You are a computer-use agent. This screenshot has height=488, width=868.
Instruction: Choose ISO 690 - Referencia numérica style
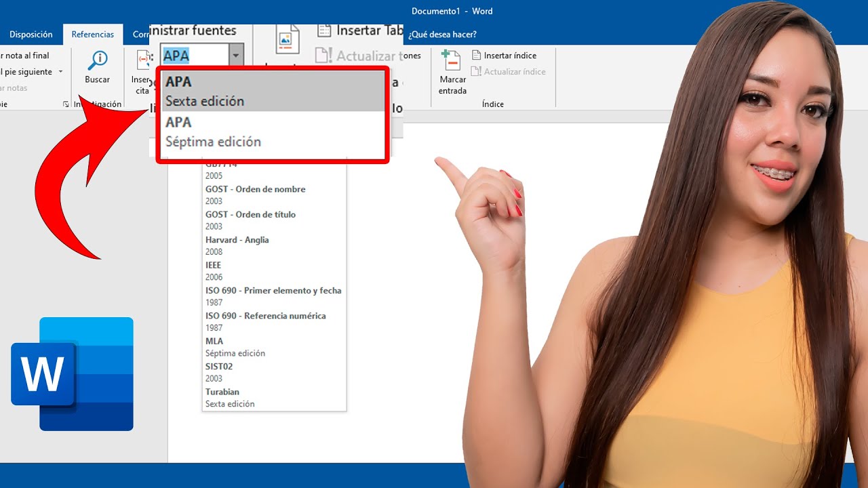[274, 321]
